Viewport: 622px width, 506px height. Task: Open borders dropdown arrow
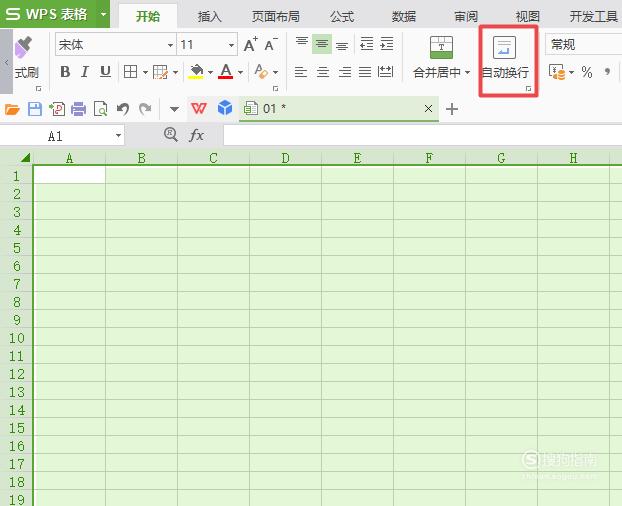tap(145, 72)
